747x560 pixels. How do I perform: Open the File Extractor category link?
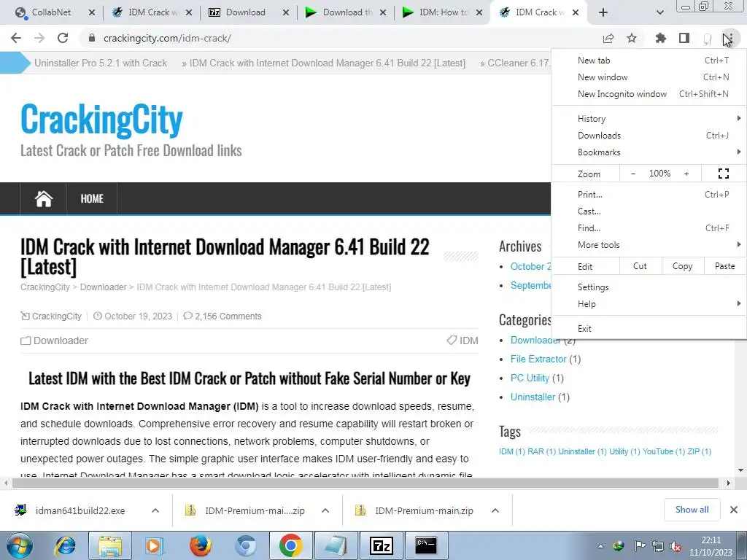538,359
